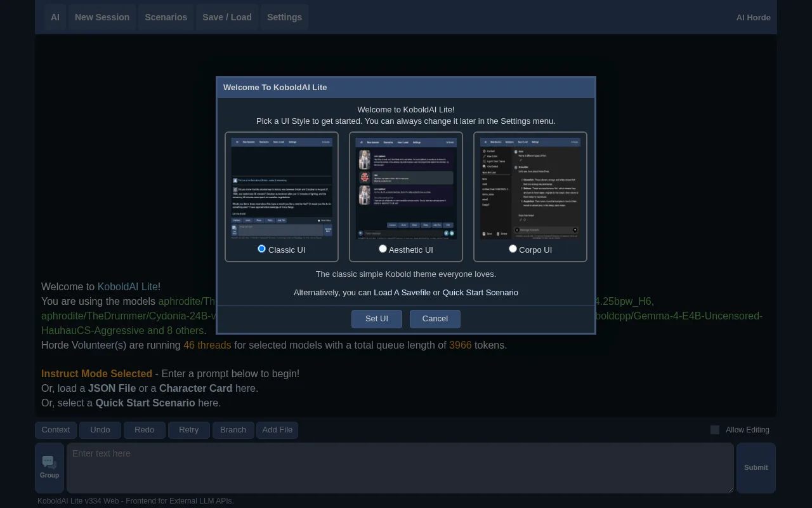
Task: Click the AI Horde link
Action: coord(754,17)
